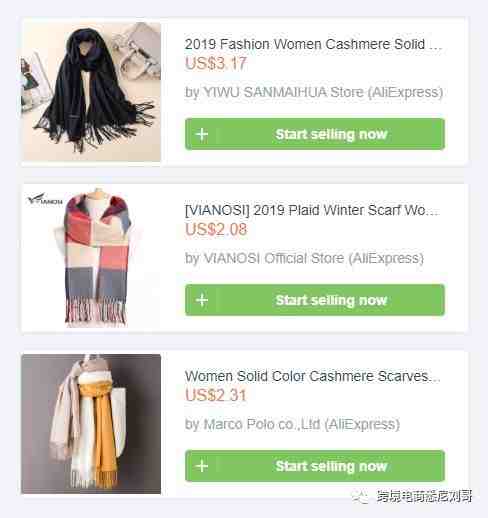Click the VIANOSI brand logo on the plaid scarf image
The height and width of the screenshot is (518, 488).
click(x=45, y=199)
